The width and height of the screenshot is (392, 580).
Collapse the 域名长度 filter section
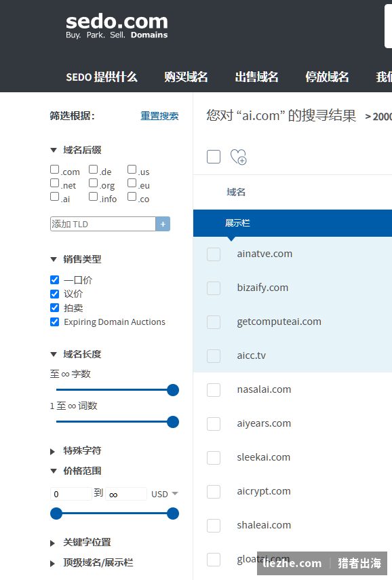point(76,354)
